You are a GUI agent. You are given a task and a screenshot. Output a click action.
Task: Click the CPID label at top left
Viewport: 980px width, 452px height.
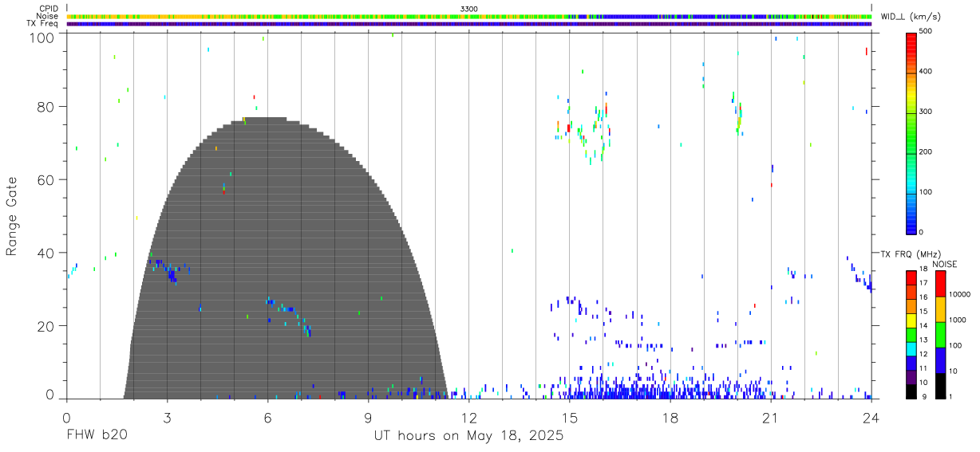(49, 9)
